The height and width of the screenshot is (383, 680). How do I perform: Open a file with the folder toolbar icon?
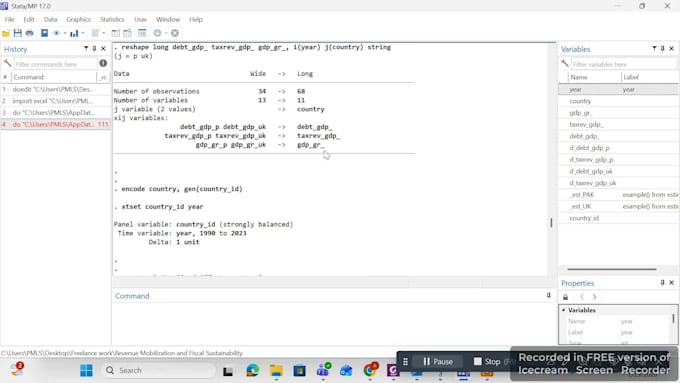coord(6,33)
